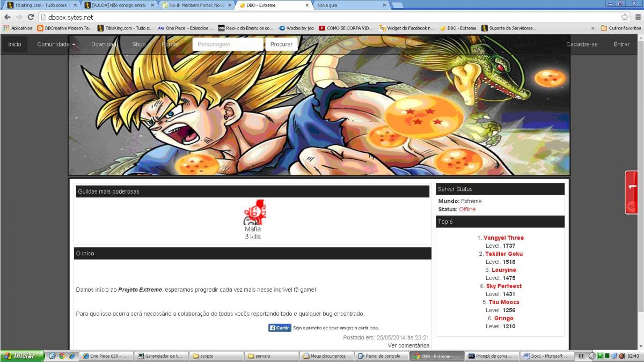The width and height of the screenshot is (644, 362).
Task: Reload the page with the refresh icon
Action: [x=30, y=17]
